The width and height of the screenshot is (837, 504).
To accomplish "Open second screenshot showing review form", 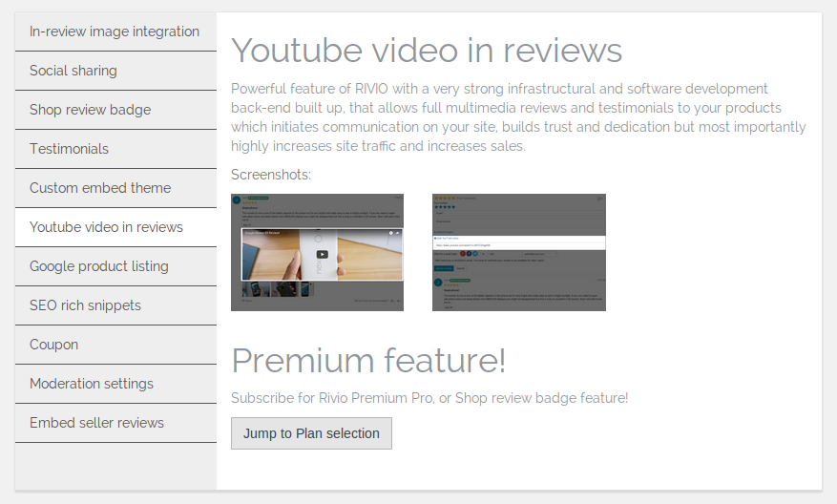I will (x=519, y=253).
